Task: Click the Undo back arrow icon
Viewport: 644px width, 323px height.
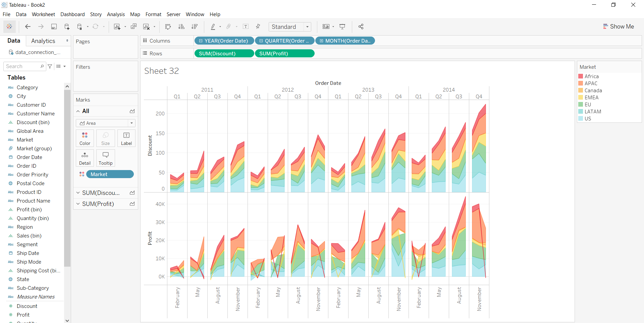Action: [28, 26]
